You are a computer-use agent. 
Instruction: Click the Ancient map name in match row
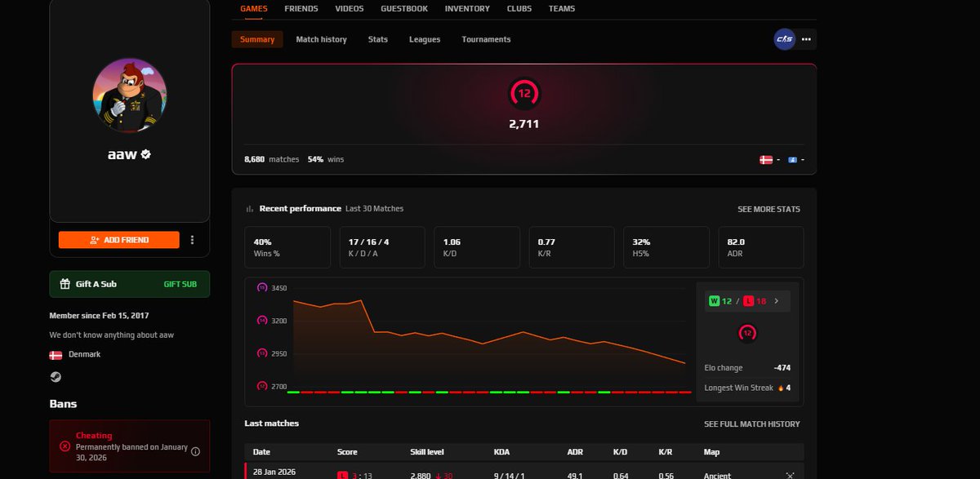[718, 476]
